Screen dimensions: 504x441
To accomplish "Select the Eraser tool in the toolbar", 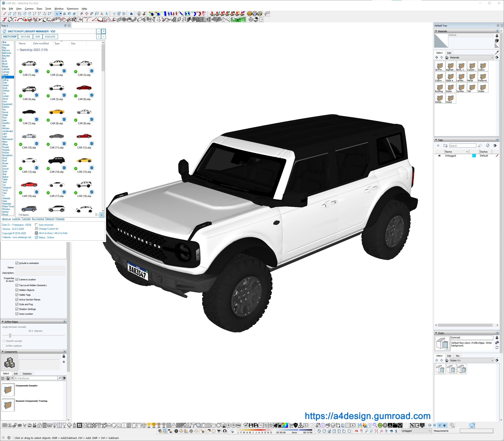I will [74, 14].
